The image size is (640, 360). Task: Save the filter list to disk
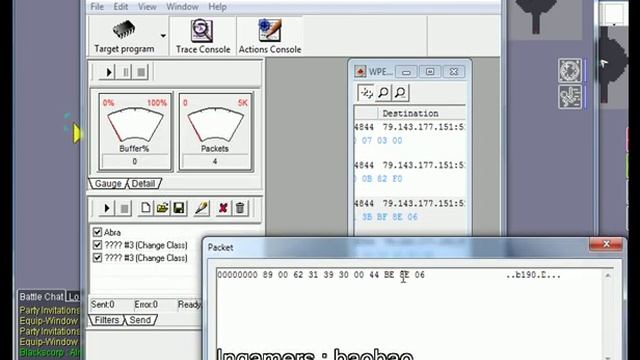pyautogui.click(x=179, y=208)
